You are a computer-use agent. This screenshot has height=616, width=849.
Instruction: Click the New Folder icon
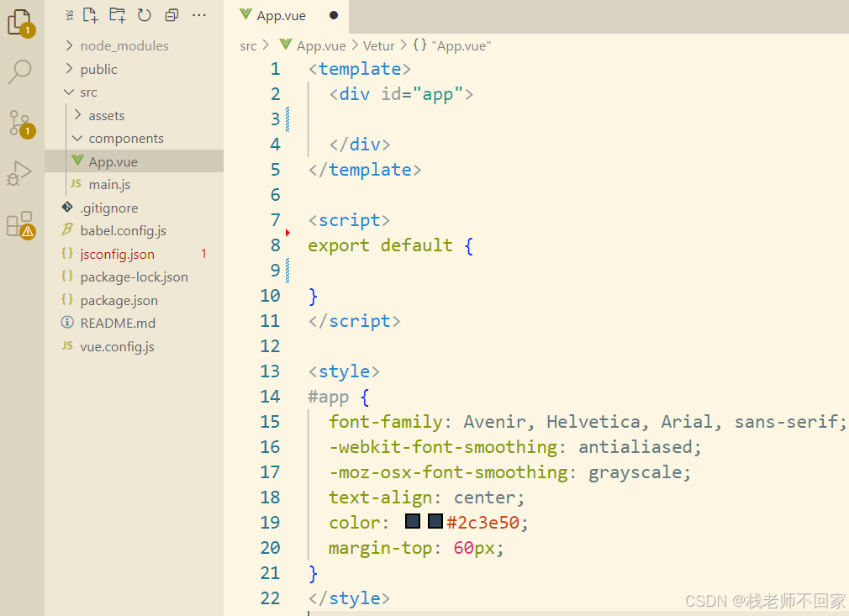[118, 15]
